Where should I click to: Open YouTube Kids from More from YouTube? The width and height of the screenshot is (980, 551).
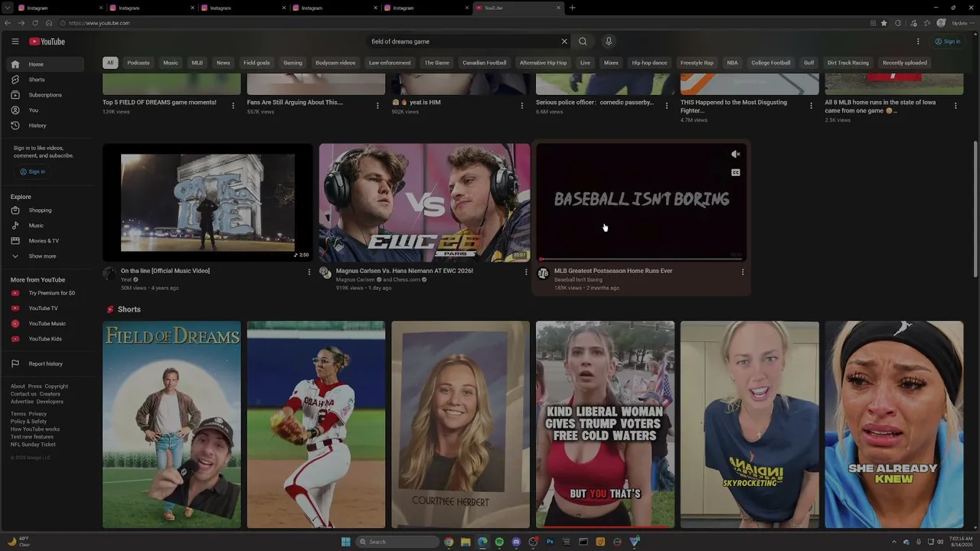point(45,339)
